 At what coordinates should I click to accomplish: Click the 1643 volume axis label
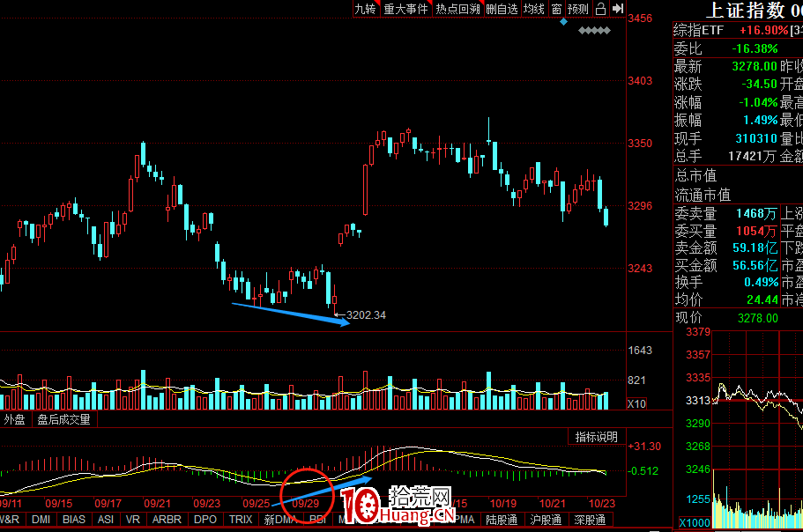tap(640, 351)
